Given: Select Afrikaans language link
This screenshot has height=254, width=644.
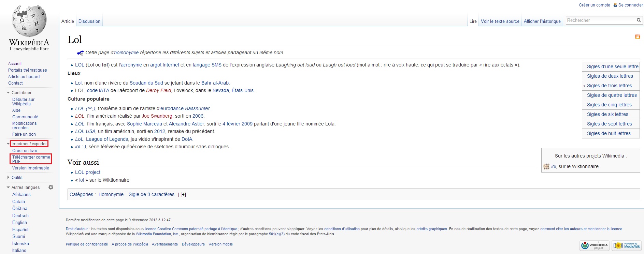Looking at the screenshot, I should click(x=22, y=195).
